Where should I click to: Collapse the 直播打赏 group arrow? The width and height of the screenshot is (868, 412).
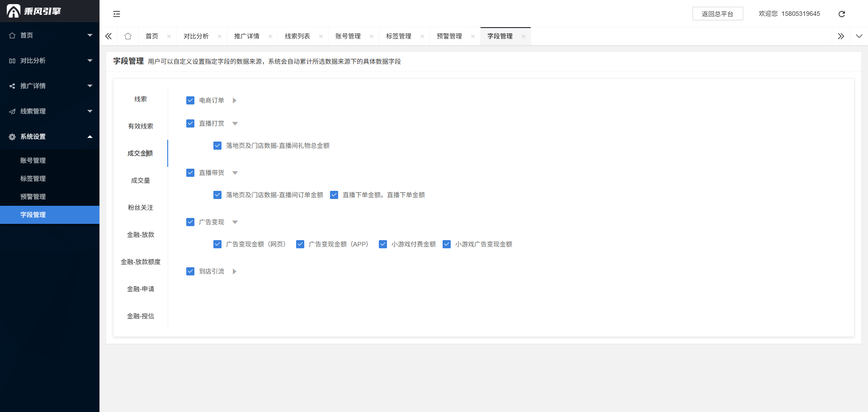tap(235, 123)
